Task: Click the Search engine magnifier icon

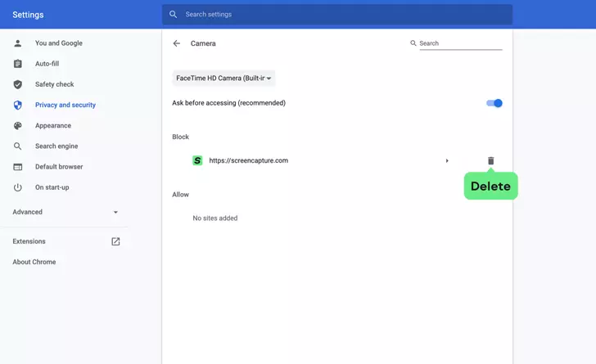Action: (17, 146)
